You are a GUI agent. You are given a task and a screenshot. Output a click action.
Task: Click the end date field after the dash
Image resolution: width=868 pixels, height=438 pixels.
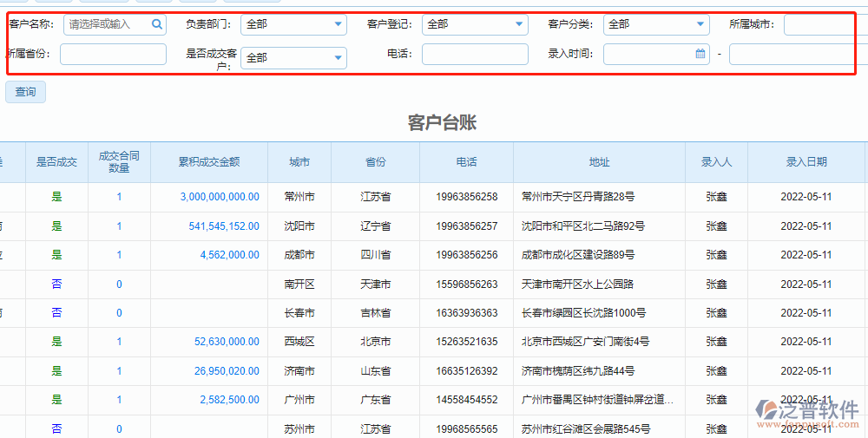799,55
